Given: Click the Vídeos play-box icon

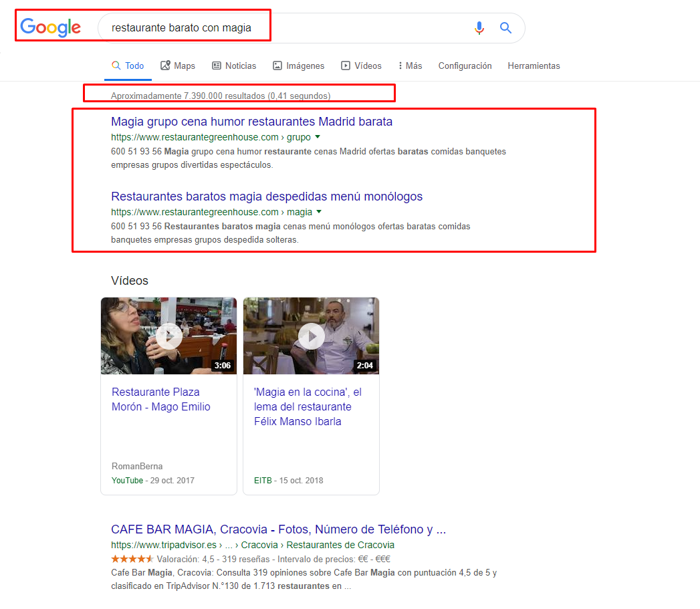Looking at the screenshot, I should tap(346, 66).
